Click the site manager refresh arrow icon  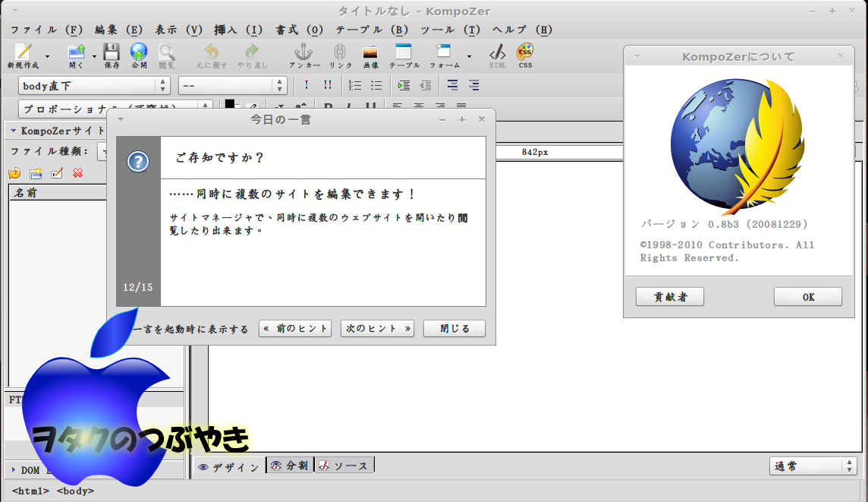click(14, 173)
